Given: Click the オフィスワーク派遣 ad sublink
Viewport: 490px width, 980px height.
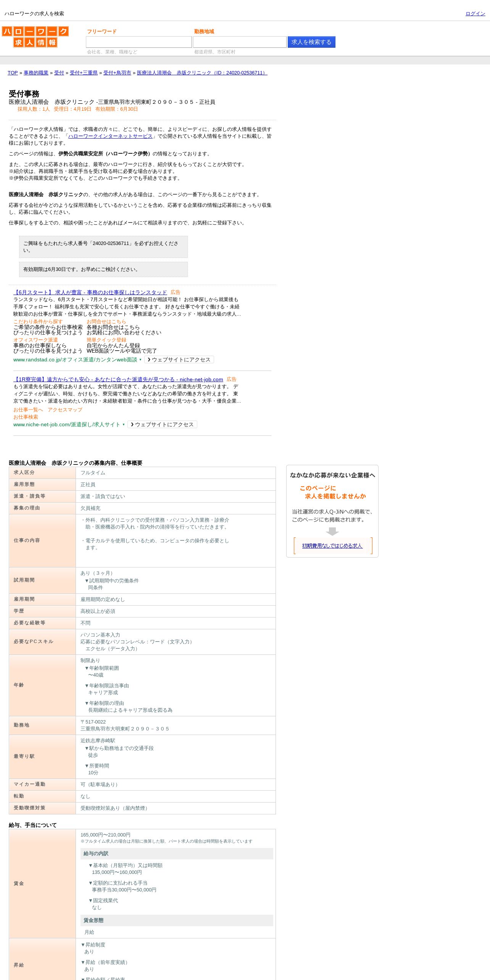Looking at the screenshot, I should (35, 340).
